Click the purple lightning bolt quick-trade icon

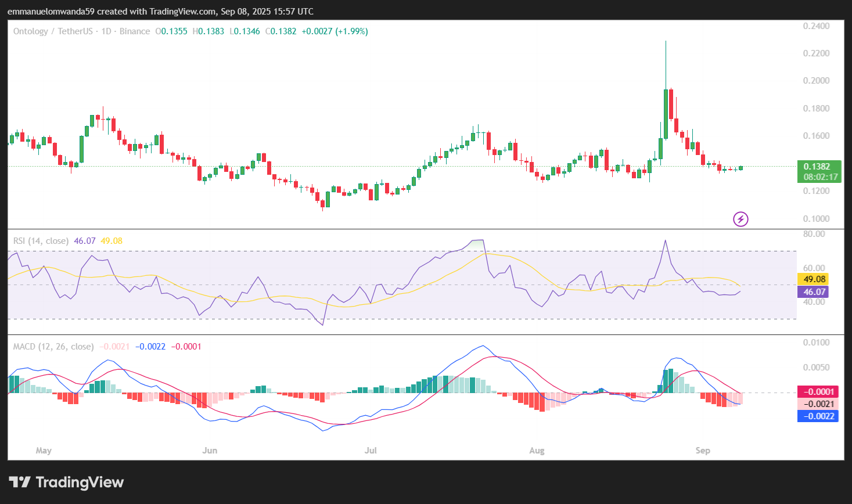[740, 219]
